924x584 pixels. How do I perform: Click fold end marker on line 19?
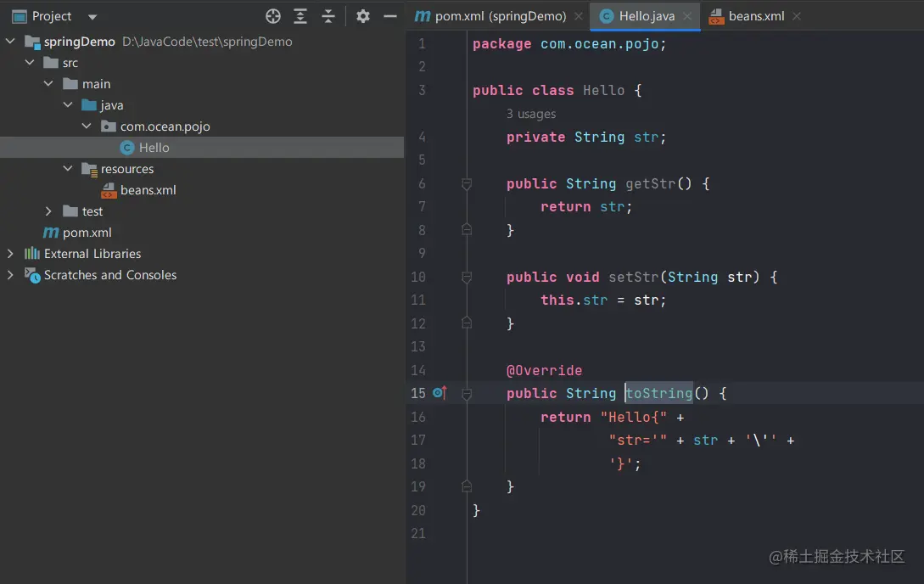click(467, 486)
